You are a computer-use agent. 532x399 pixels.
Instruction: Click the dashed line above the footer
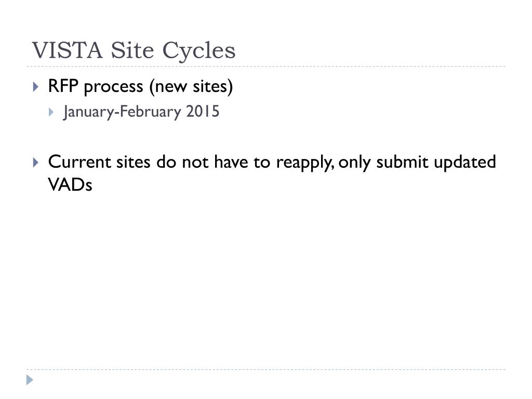pyautogui.click(x=266, y=369)
